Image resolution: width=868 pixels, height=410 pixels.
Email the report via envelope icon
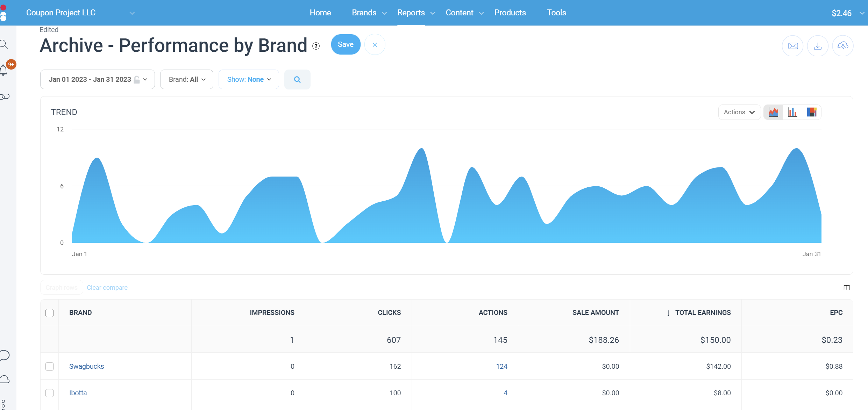[793, 46]
